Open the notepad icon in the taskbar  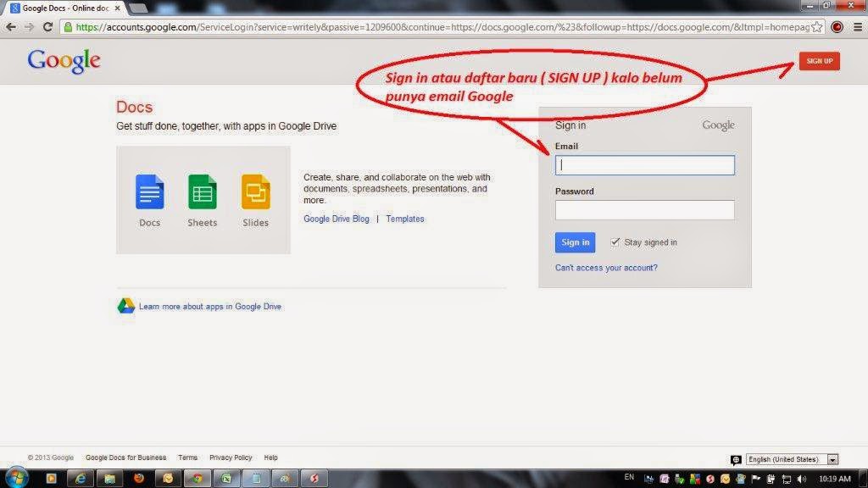coord(256,478)
